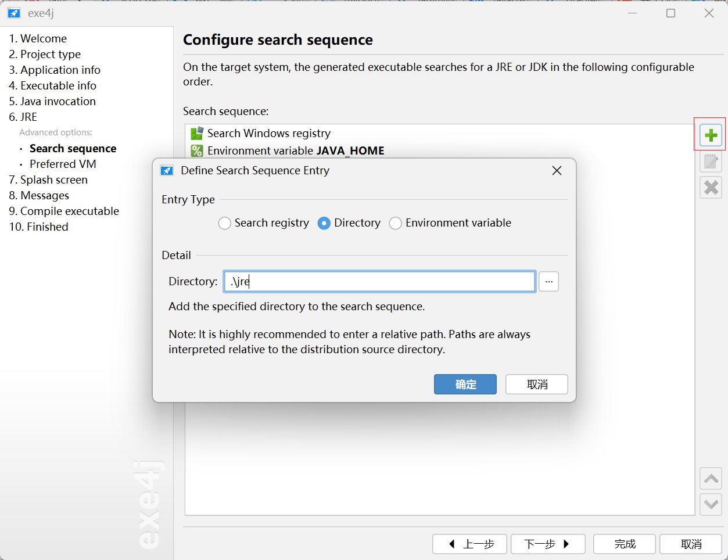Open the Compile executable step
Screen dimensions: 728x560
pyautogui.click(x=64, y=211)
